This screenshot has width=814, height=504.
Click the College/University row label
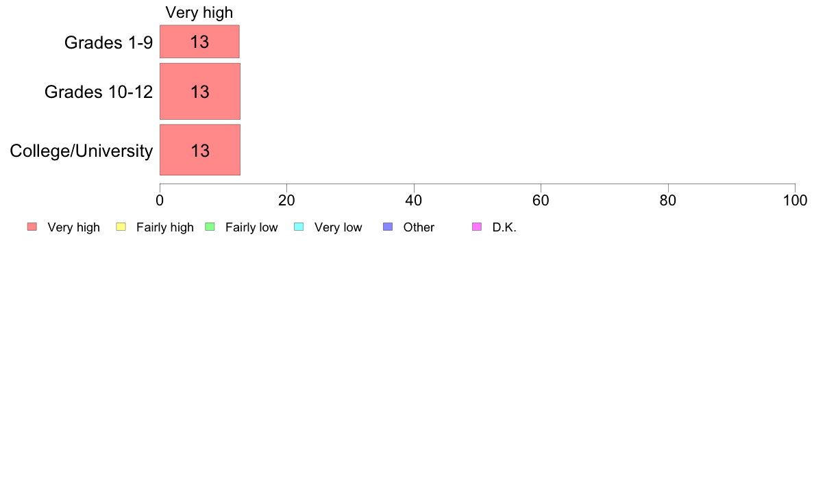tap(82, 151)
